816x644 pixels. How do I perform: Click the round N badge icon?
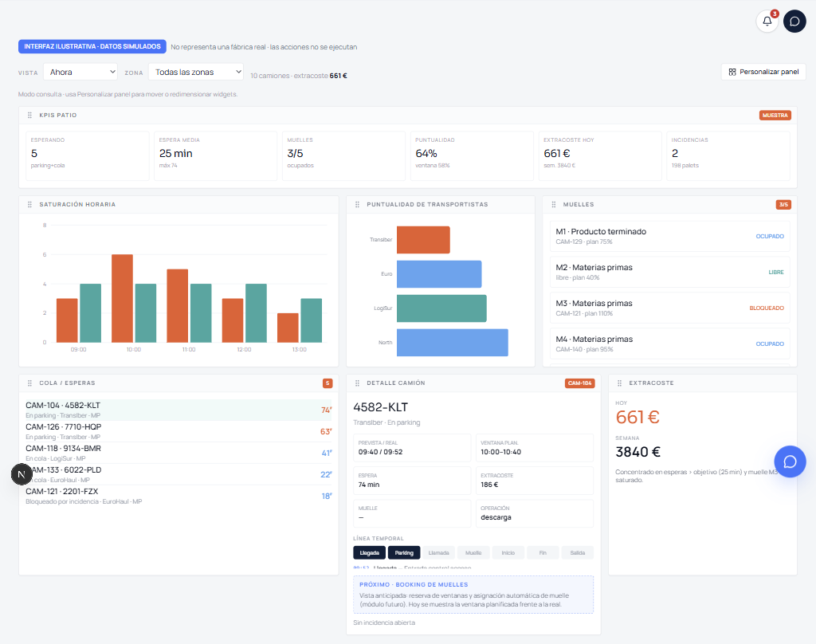[22, 474]
